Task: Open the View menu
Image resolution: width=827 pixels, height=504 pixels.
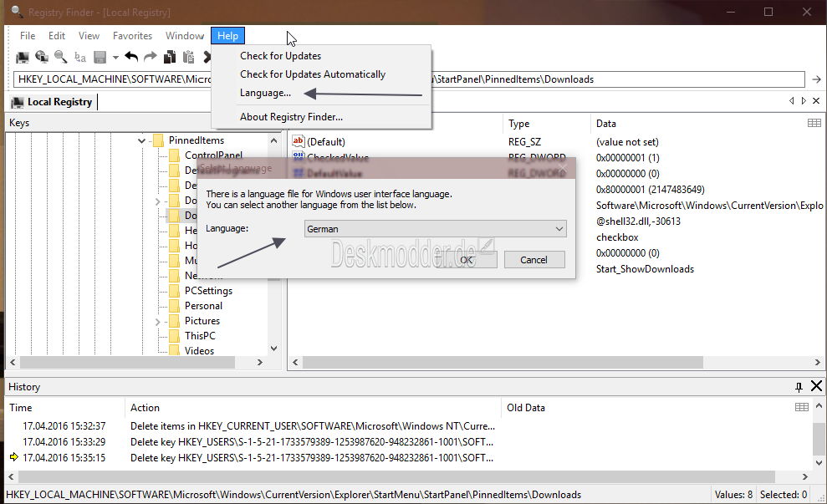Action: (x=89, y=36)
